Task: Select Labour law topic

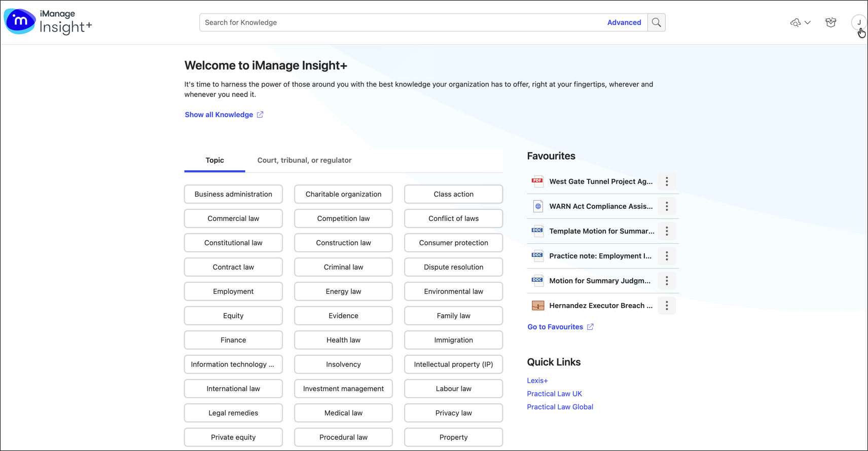Action: tap(453, 389)
